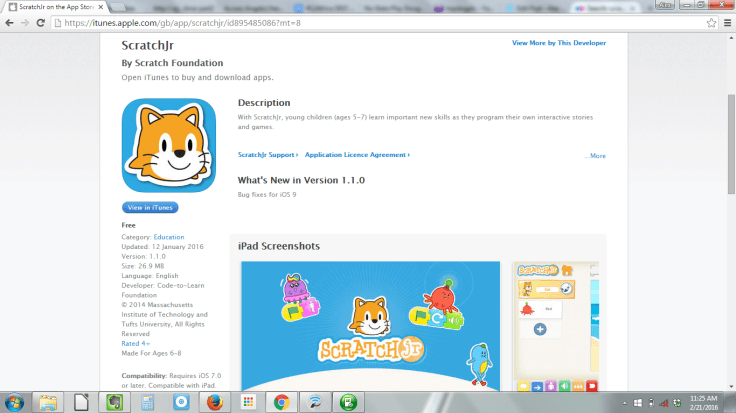Click the Rated 4+ link
Viewport: 736px width, 413px height.
(135, 344)
